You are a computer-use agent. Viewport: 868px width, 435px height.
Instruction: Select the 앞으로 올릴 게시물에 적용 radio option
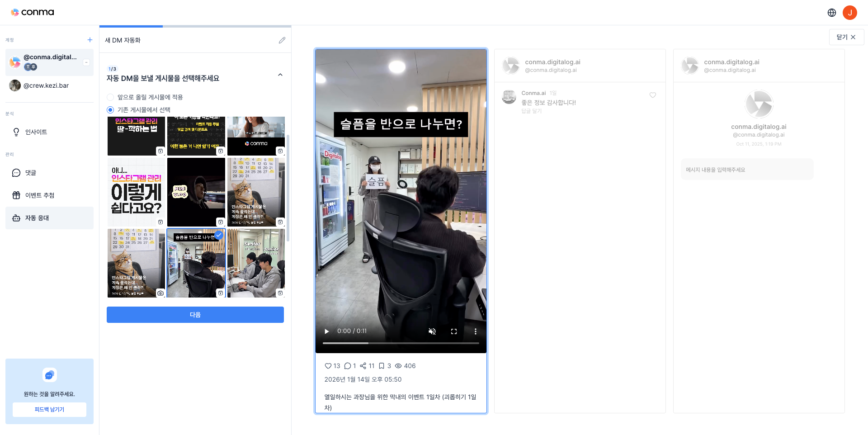(110, 97)
